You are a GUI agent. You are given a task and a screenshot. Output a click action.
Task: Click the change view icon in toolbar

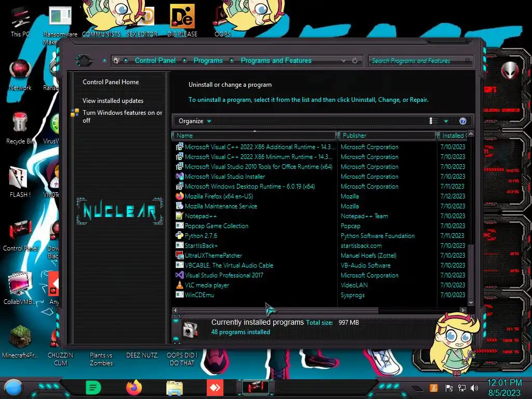click(433, 121)
